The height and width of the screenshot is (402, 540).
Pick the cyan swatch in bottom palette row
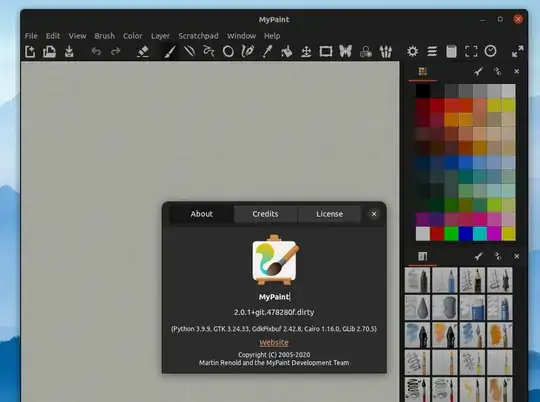[480, 234]
